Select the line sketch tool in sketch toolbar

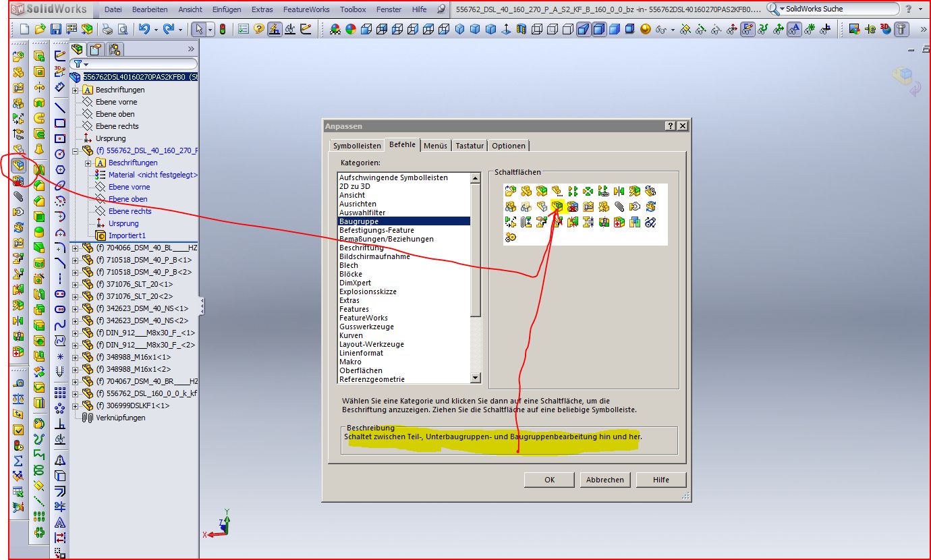click(x=60, y=107)
